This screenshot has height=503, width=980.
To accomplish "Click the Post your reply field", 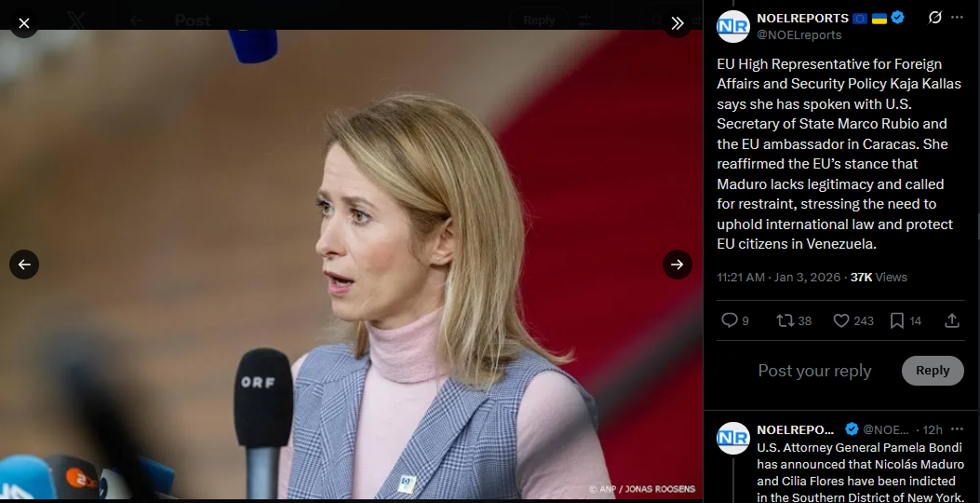I will 814,371.
